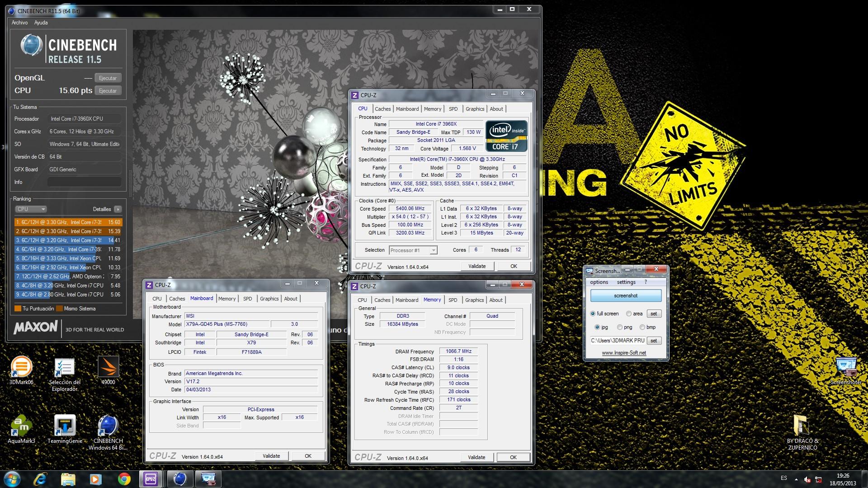Switch to CPU-Z taskbar button
Image resolution: width=868 pixels, height=488 pixels.
[151, 479]
